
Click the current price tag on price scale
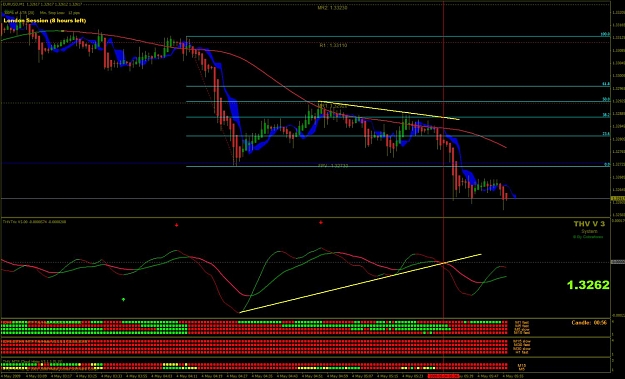[617, 198]
